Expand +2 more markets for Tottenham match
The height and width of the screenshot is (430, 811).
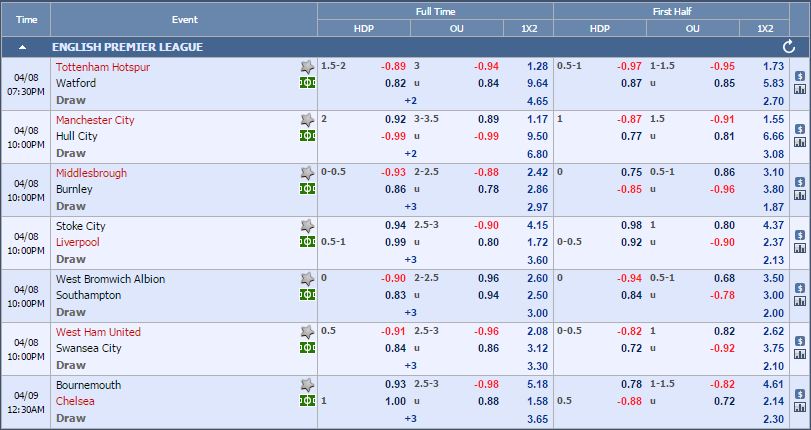click(x=411, y=101)
